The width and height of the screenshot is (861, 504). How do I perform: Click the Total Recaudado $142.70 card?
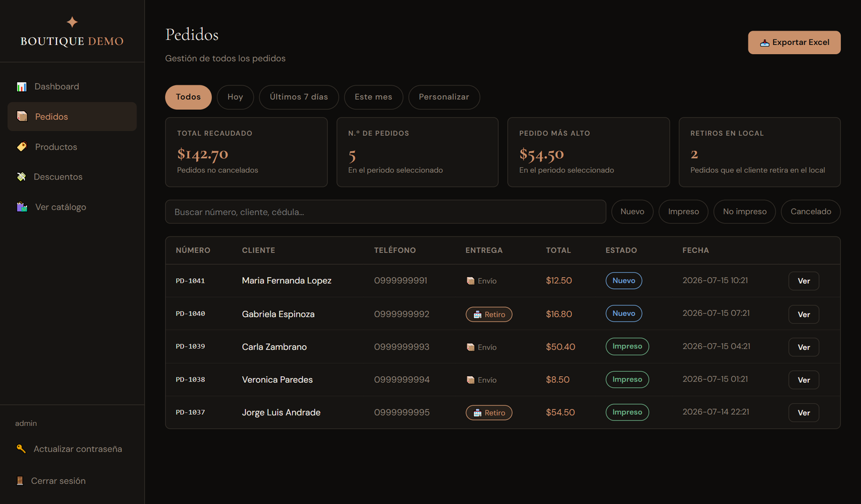247,152
